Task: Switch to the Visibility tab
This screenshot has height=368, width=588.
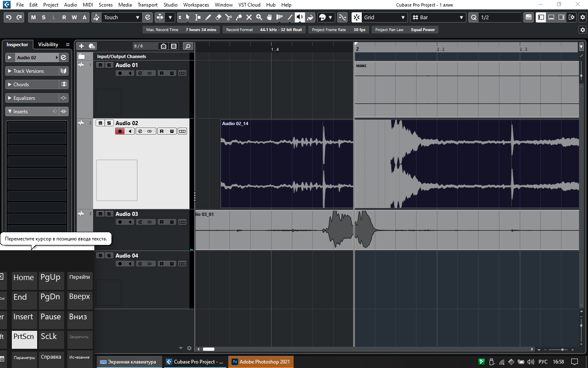Action: coord(48,45)
